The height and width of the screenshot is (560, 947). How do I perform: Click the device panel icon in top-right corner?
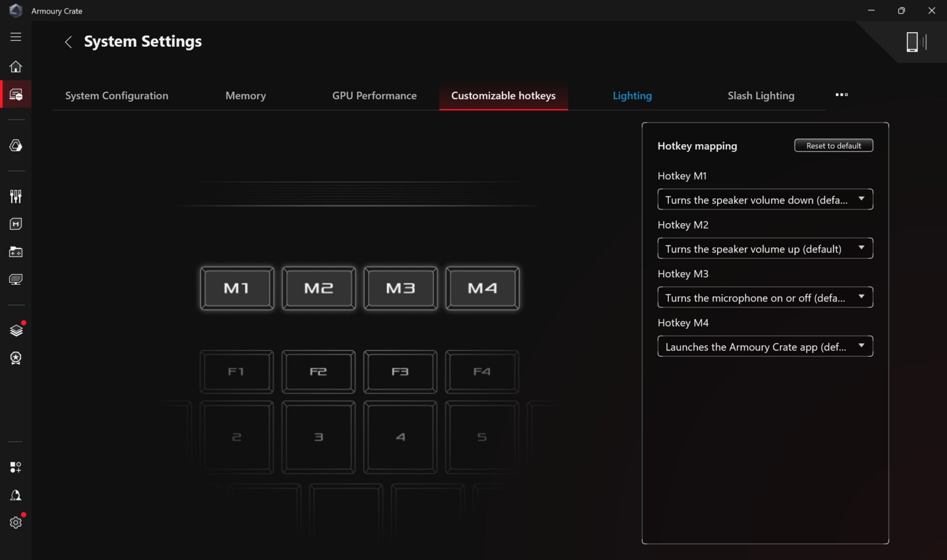point(917,42)
